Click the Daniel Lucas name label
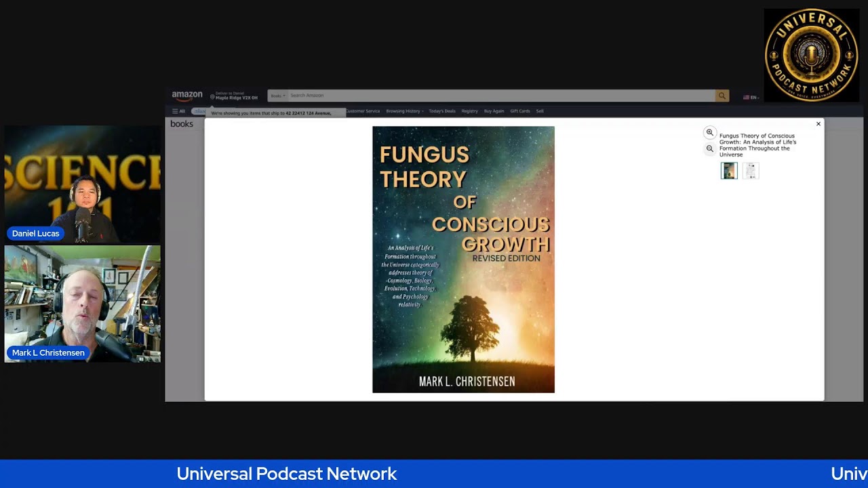868x488 pixels. [x=35, y=233]
